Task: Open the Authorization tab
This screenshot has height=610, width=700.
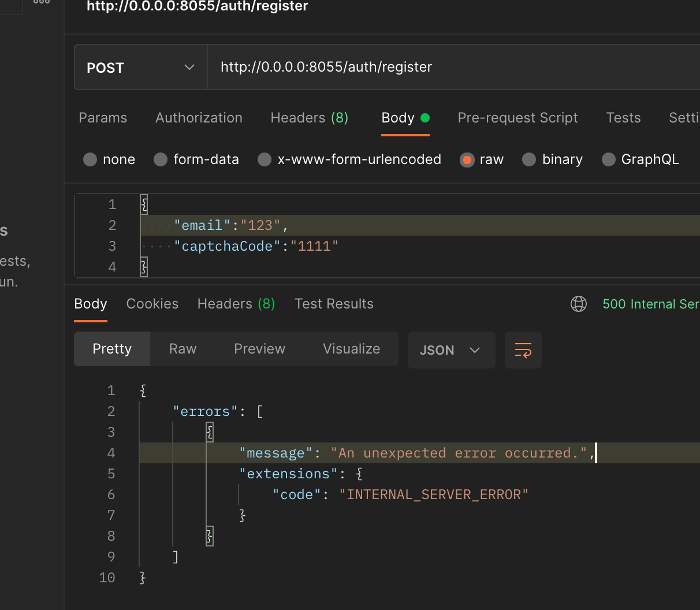Action: pyautogui.click(x=199, y=118)
